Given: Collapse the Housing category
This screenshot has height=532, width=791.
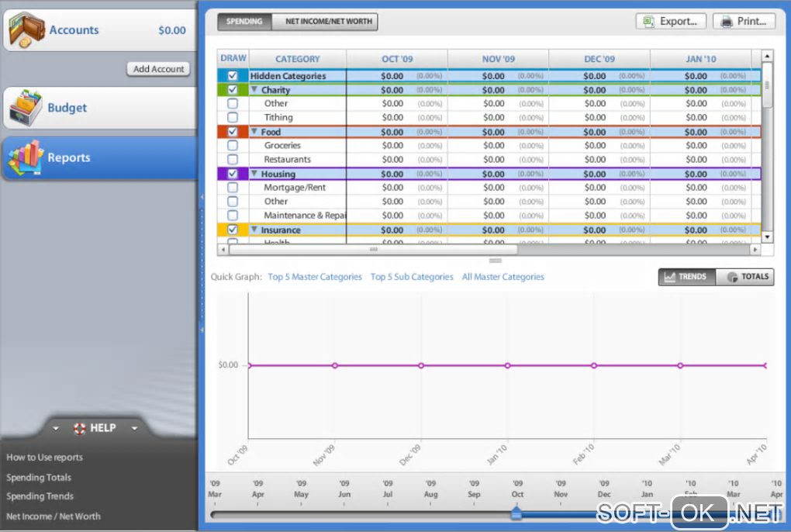Looking at the screenshot, I should click(254, 173).
